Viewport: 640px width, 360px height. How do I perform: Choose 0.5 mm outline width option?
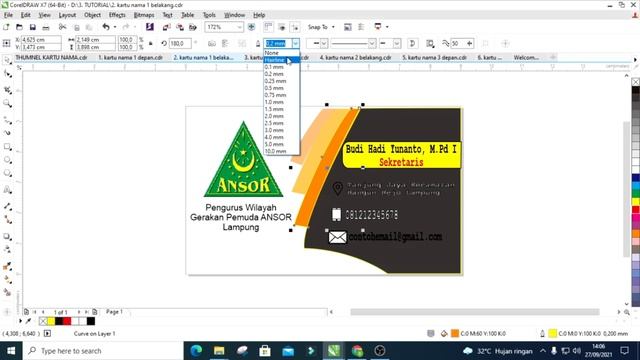(x=282, y=88)
